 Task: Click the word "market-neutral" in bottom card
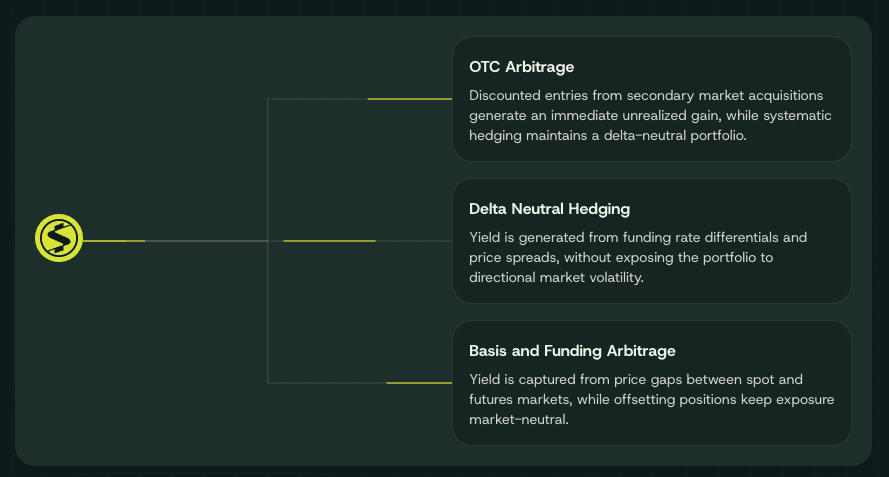click(518, 420)
